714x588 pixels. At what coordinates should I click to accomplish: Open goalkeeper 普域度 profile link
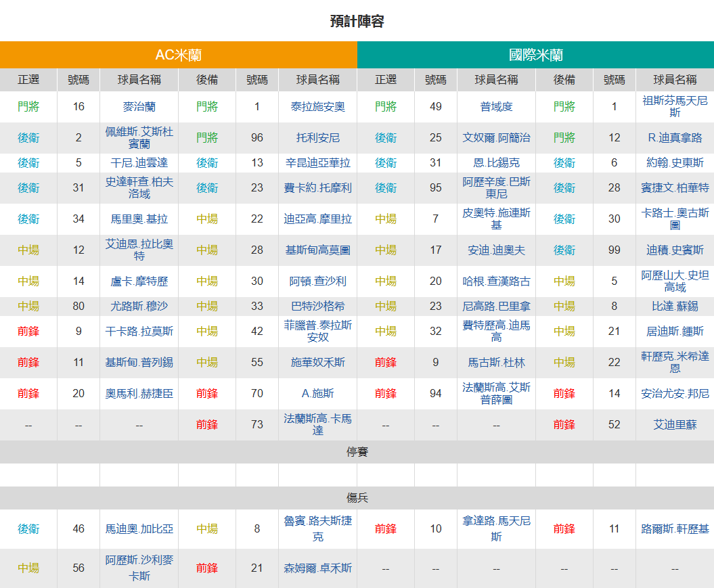[x=496, y=106]
